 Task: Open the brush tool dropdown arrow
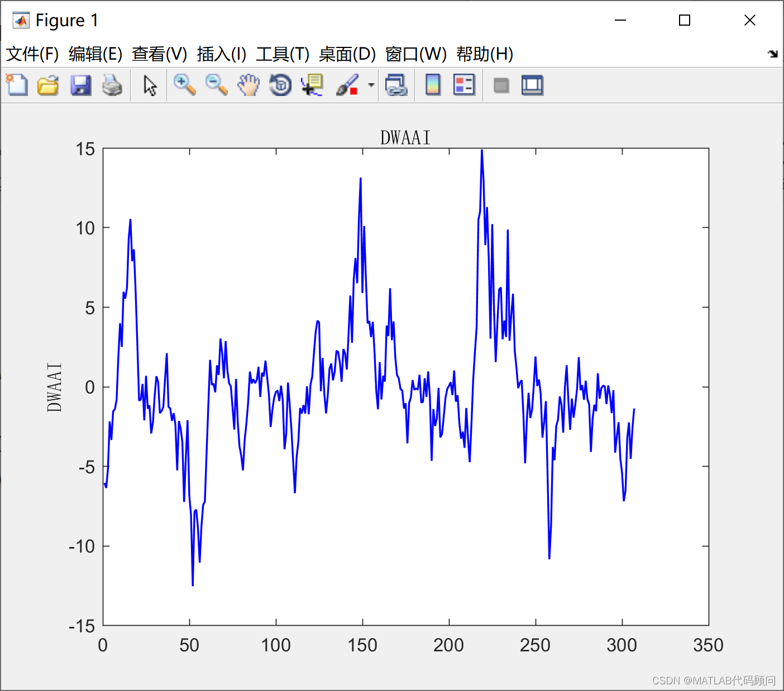pyautogui.click(x=370, y=85)
